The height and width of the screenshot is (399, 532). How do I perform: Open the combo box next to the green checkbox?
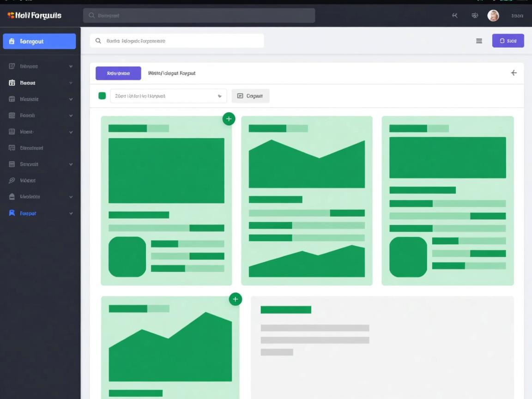pyautogui.click(x=168, y=96)
